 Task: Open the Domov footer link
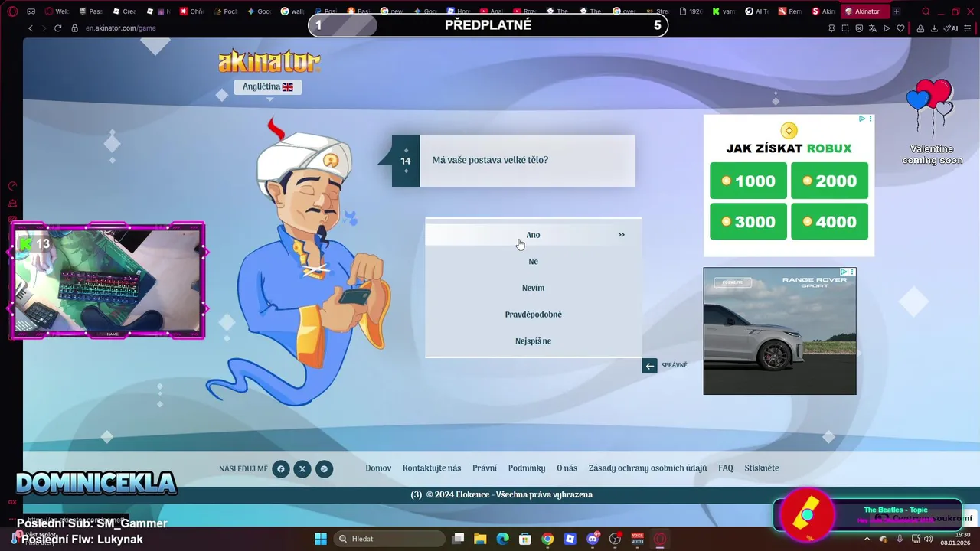pyautogui.click(x=378, y=468)
